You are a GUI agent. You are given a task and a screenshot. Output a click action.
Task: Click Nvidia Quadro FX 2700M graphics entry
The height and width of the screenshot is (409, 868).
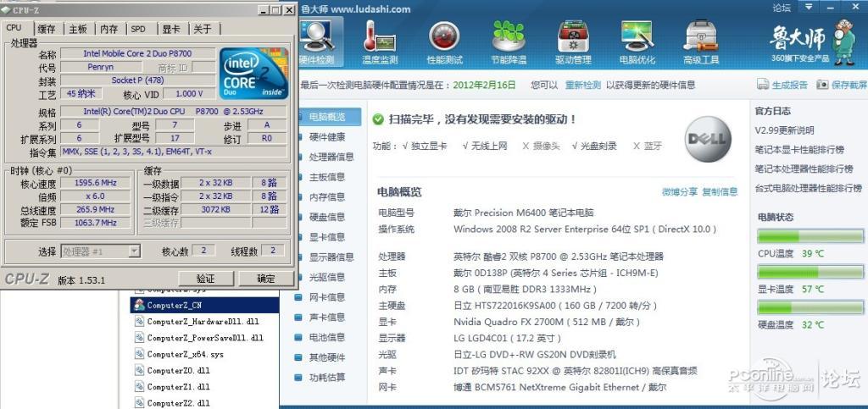point(547,322)
